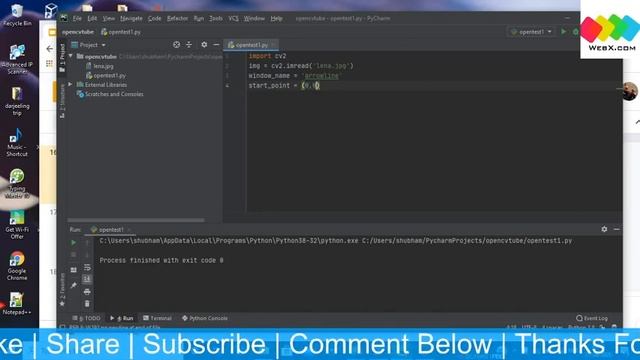Viewport: 640px width, 360px height.
Task: Click the up-stack-trace arrow in Run panel
Action: pyautogui.click(x=87, y=242)
